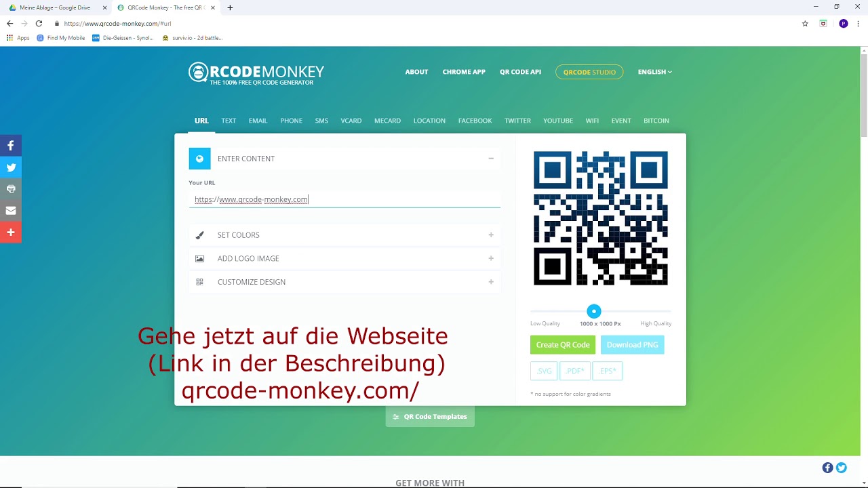Open the QR CODE API link

click(520, 72)
